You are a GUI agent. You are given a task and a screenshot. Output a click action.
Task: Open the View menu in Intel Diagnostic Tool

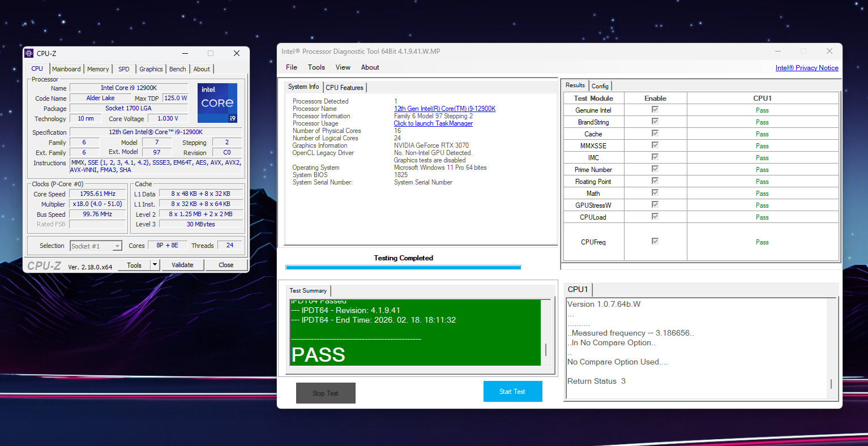tap(343, 67)
